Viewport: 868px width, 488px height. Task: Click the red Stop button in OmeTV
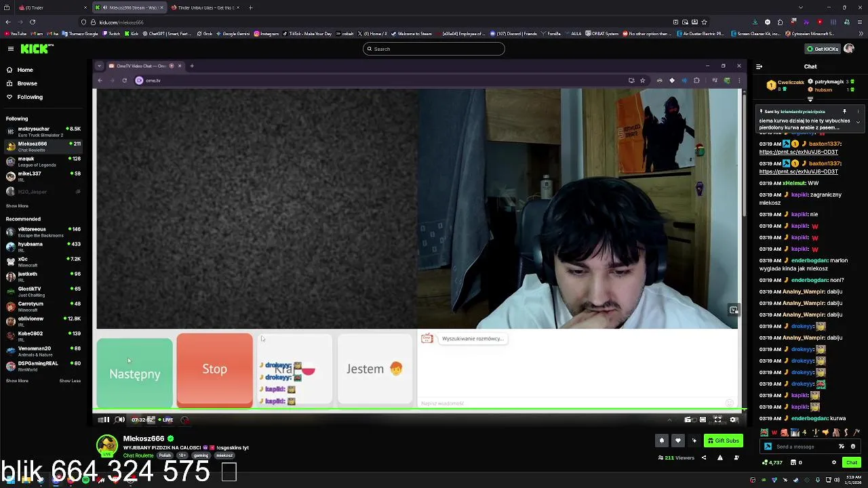pos(214,370)
